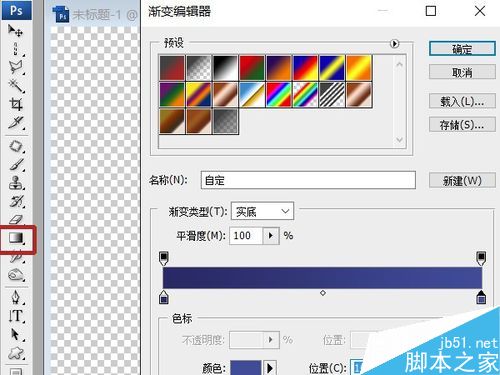Click 确定 to confirm the gradient

(x=462, y=49)
